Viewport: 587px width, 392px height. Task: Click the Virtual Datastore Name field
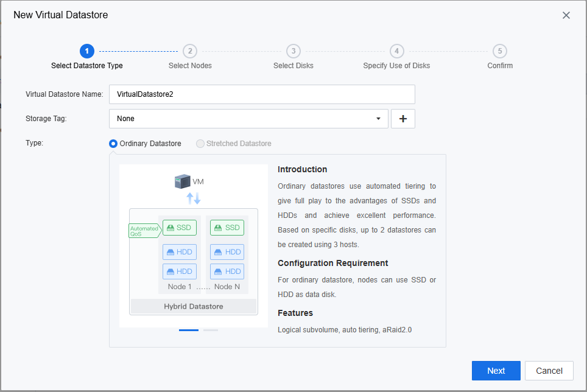pyautogui.click(x=262, y=94)
